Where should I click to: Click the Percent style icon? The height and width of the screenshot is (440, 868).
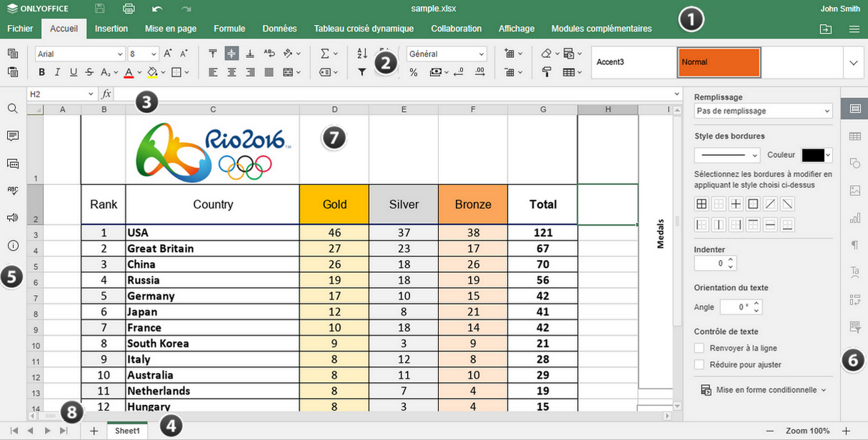click(x=413, y=71)
